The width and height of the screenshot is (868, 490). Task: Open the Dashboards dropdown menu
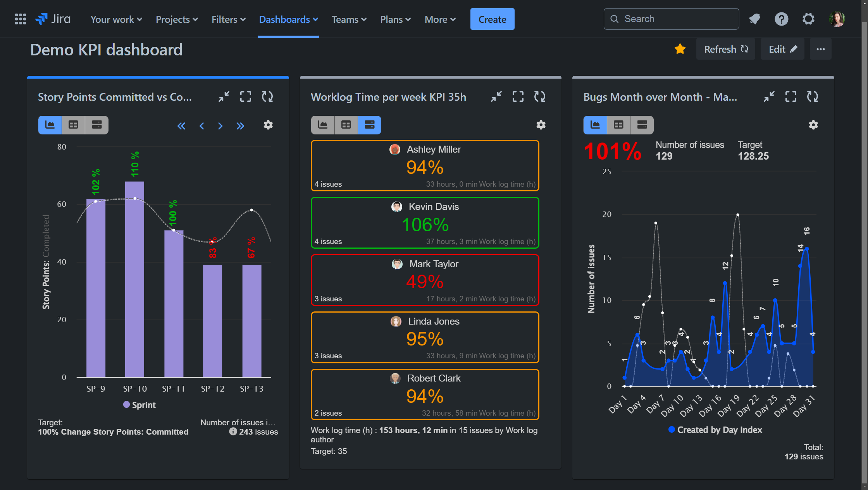[x=288, y=19]
